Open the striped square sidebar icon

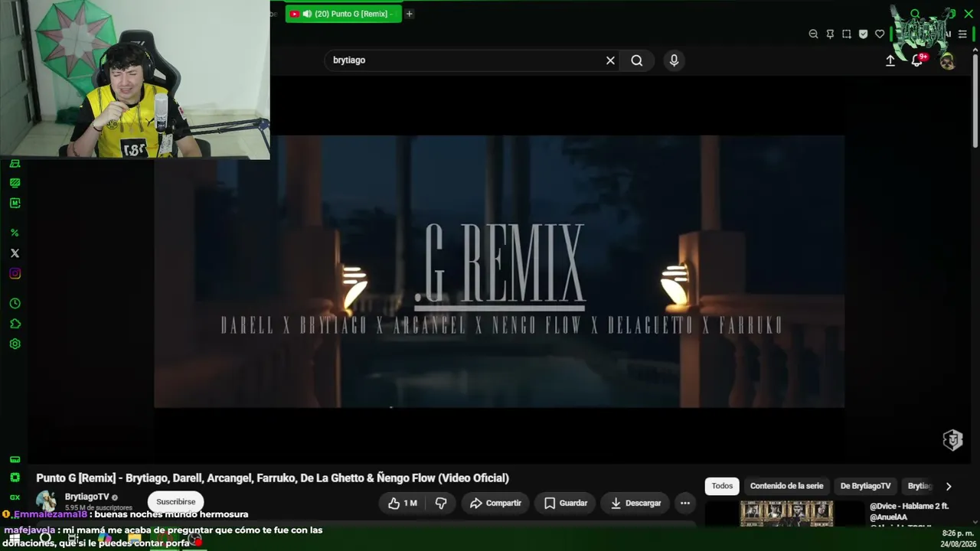(x=15, y=183)
